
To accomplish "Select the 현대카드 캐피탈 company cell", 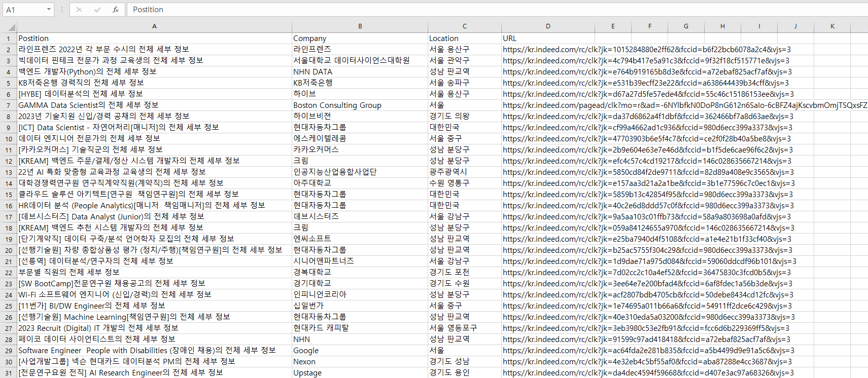I will pyautogui.click(x=360, y=328).
